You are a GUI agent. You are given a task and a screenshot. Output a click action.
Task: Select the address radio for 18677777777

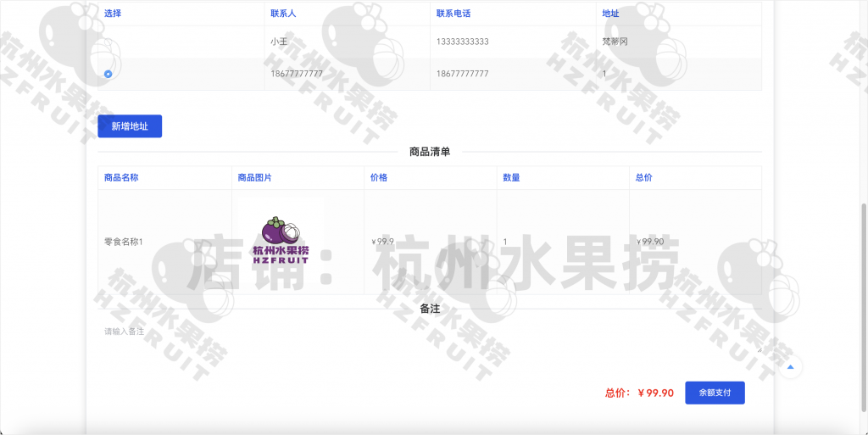tap(108, 74)
